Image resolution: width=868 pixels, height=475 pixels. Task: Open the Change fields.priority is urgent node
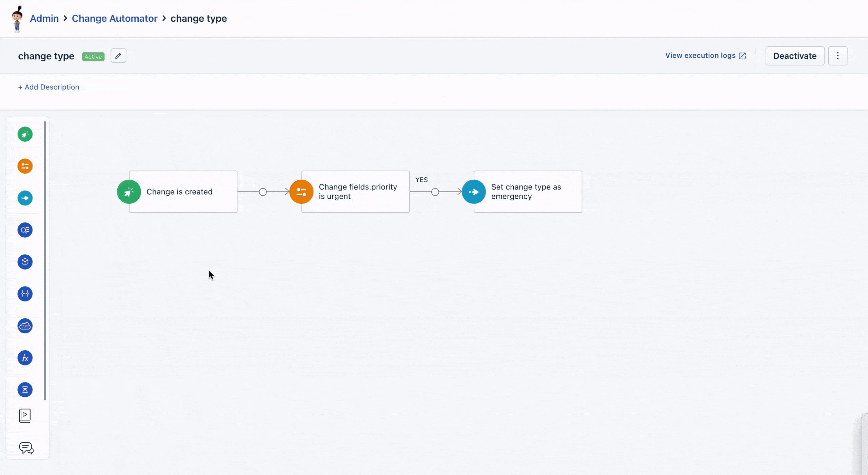(x=355, y=192)
